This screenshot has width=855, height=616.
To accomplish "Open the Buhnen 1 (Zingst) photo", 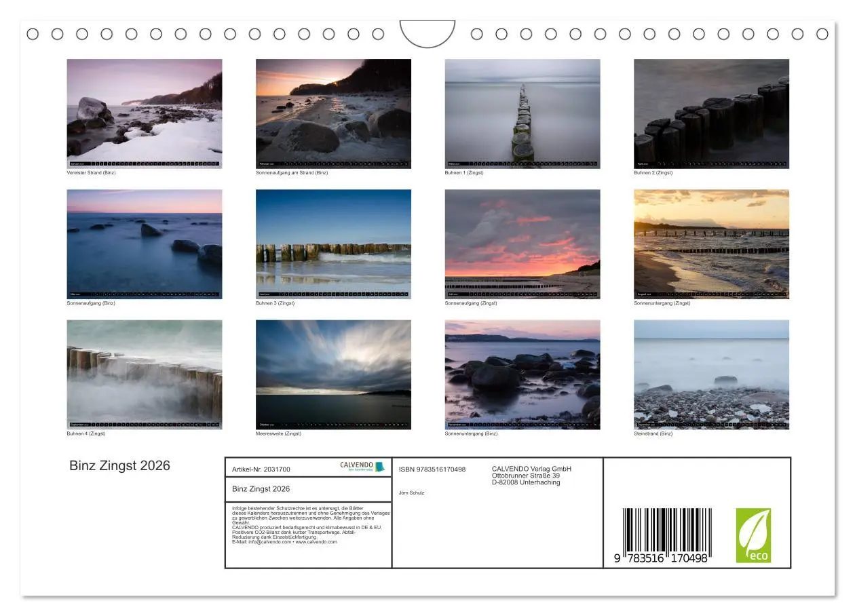I will click(x=522, y=113).
